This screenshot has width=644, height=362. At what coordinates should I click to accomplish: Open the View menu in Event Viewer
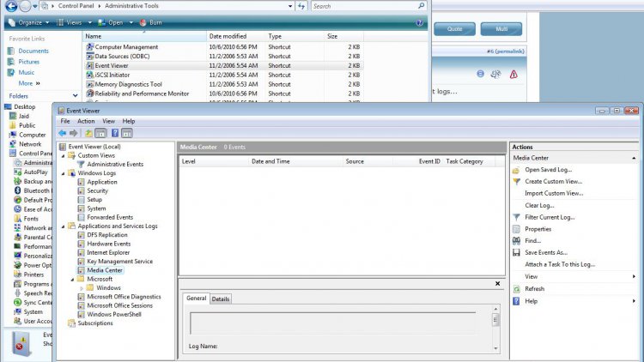pos(108,121)
